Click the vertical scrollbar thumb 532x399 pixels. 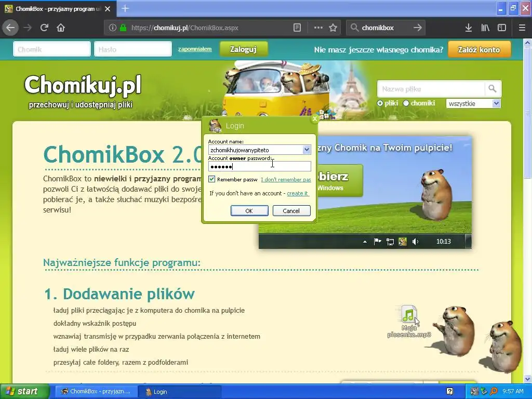(527, 113)
